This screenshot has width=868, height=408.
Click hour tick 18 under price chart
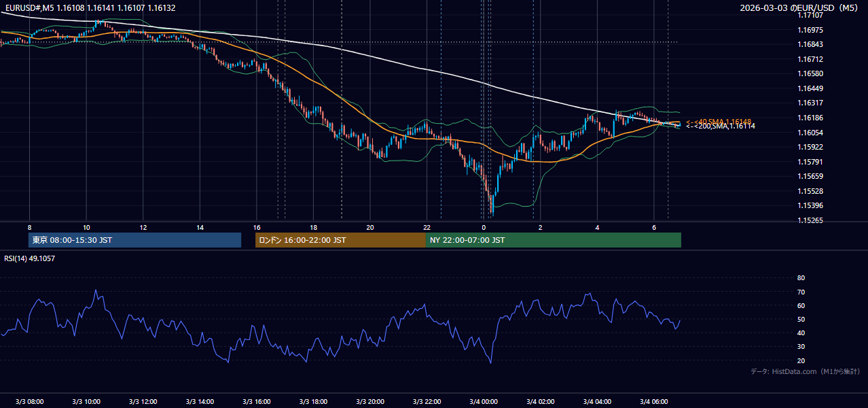(313, 227)
